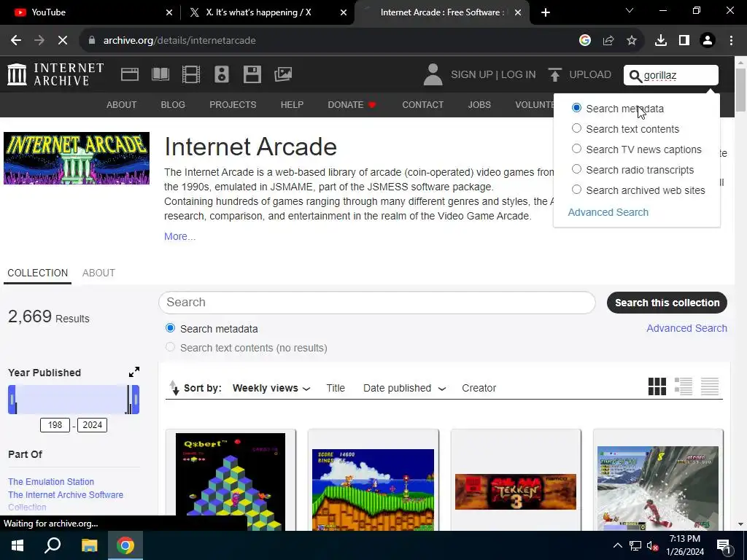Click left handle of year range slider
747x560 pixels.
(x=12, y=400)
